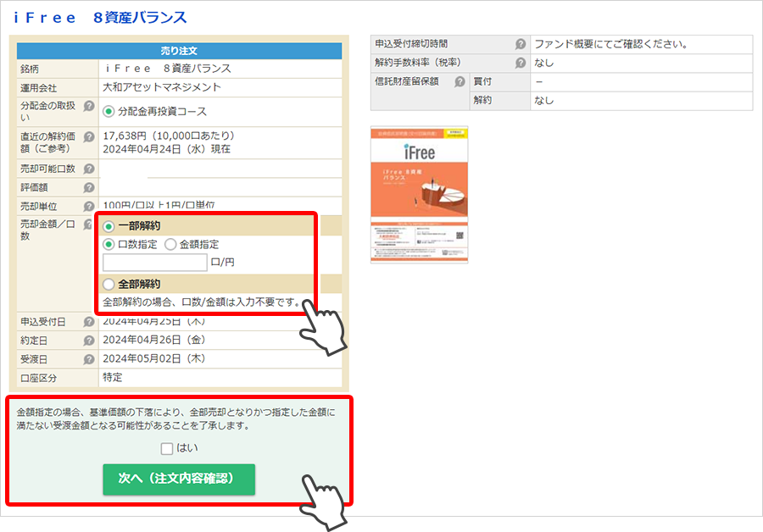The width and height of the screenshot is (763, 532).
Task: Select 分配金再投資コース radio button
Action: pyautogui.click(x=109, y=112)
